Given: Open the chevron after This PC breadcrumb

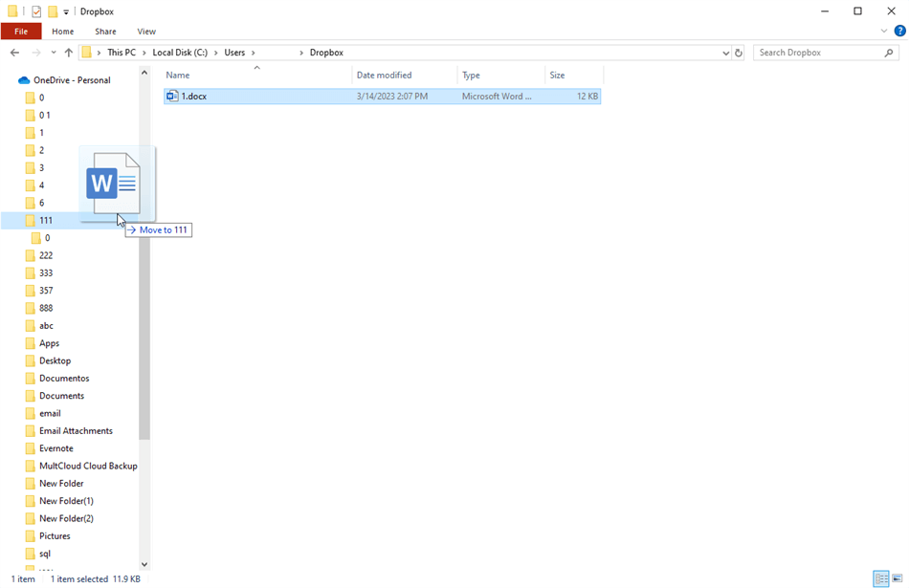Looking at the screenshot, I should 144,53.
